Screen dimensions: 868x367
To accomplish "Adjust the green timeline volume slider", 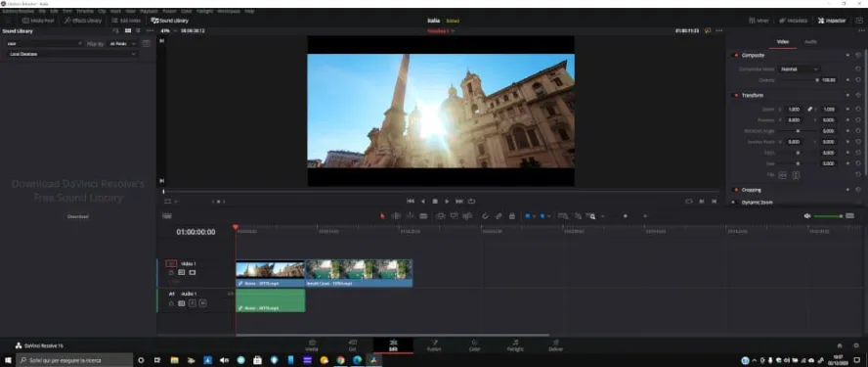I will click(828, 216).
